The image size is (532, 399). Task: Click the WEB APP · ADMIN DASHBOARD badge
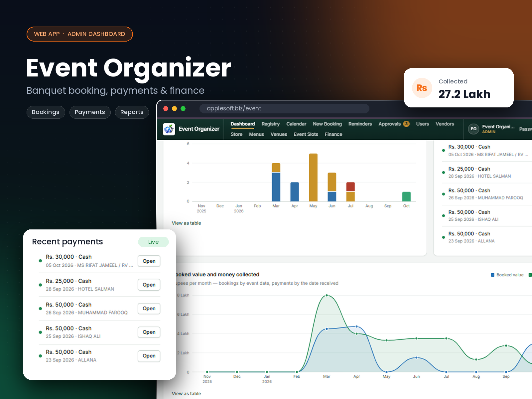[80, 34]
